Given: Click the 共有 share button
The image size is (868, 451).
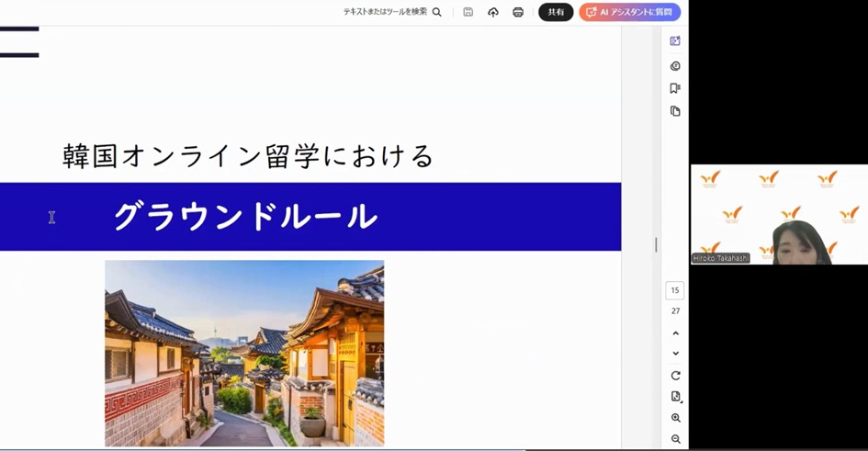Looking at the screenshot, I should coord(556,12).
